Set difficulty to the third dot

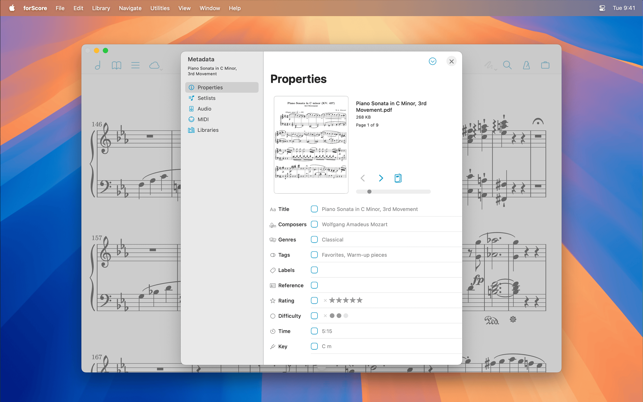tap(346, 316)
